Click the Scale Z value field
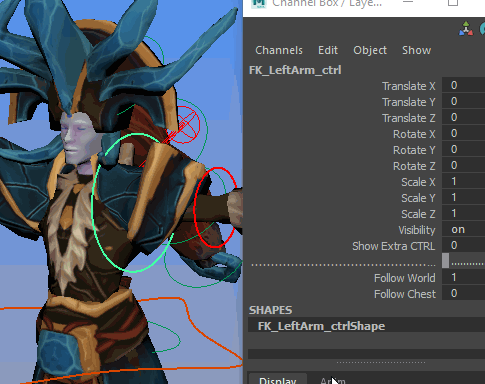Viewport: 485px width, 384px height. [463, 213]
